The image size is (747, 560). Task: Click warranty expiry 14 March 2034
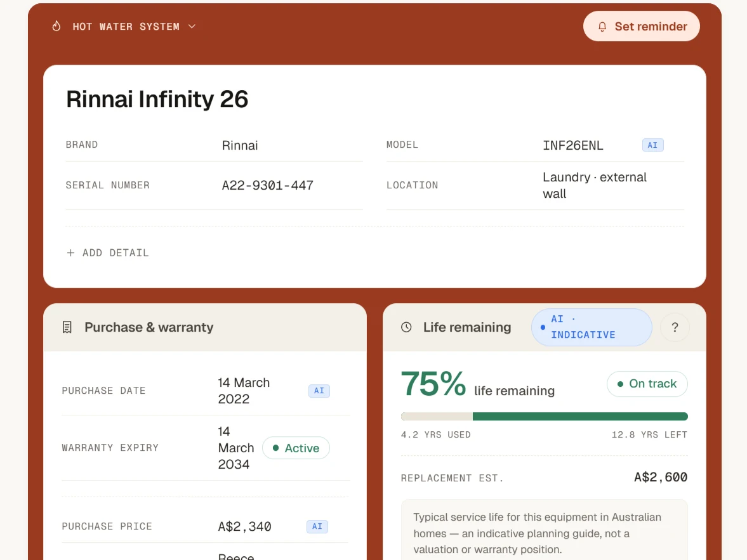click(236, 448)
